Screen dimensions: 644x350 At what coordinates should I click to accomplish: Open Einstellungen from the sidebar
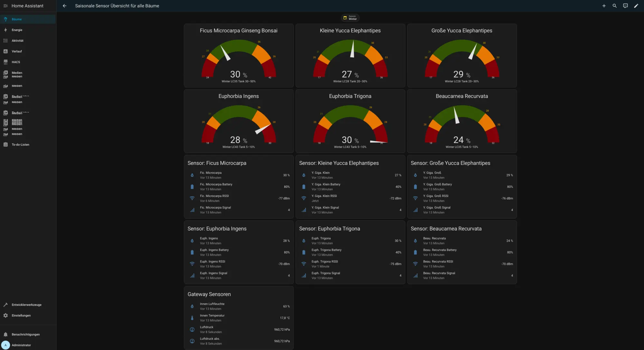point(21,316)
